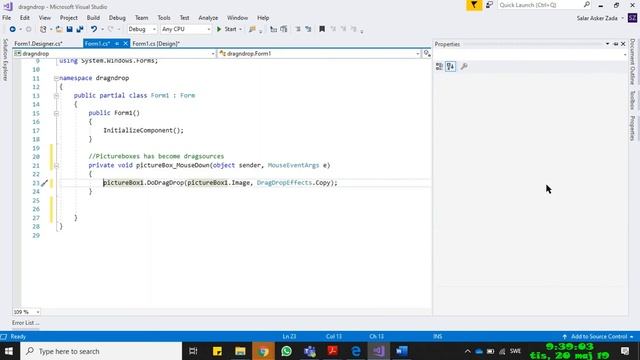Viewport: 640px width, 360px height.
Task: Open Adobe Acrobat from the taskbar
Action: [x=333, y=351]
